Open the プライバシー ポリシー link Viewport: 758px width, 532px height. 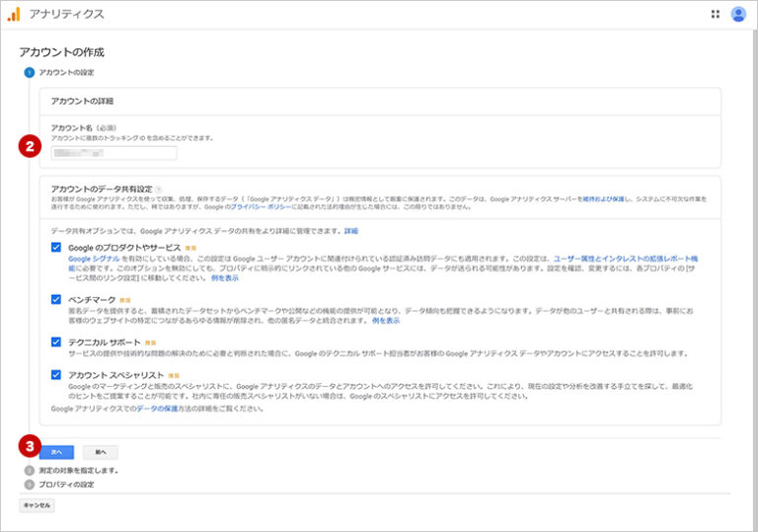pyautogui.click(x=261, y=207)
